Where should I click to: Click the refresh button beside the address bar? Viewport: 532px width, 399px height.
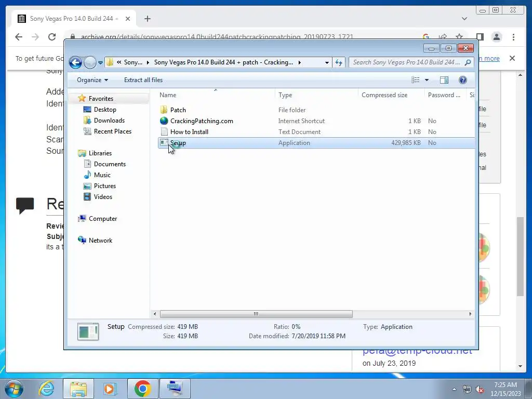click(339, 62)
